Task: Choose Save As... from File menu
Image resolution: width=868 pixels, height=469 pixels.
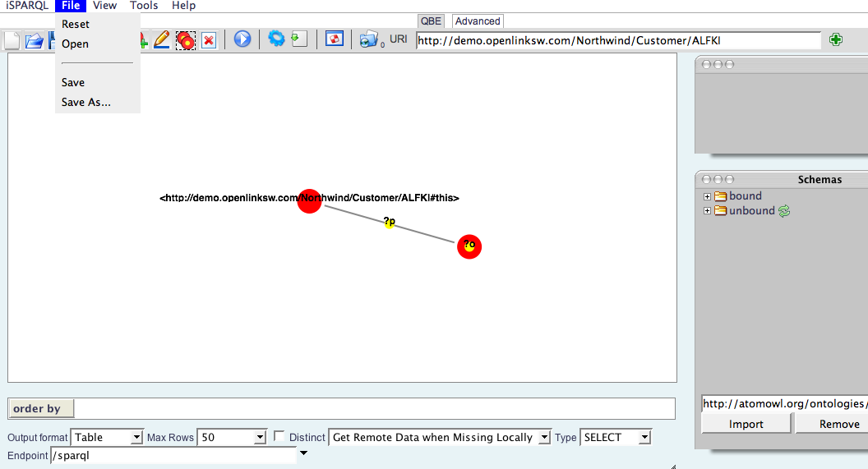Action: click(86, 103)
